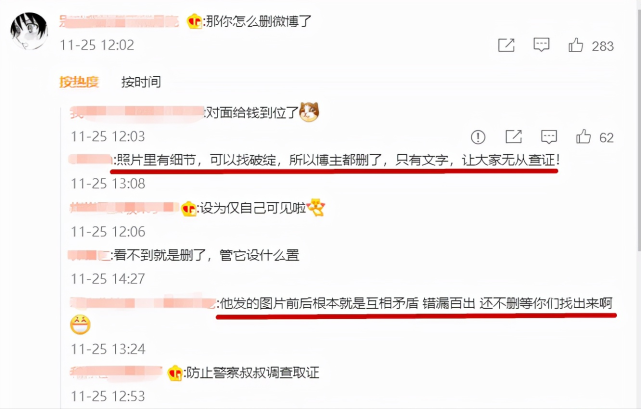Screen dimensions: 641x409
Task: Click report icon on the 12:03 reply
Action: click(478, 137)
